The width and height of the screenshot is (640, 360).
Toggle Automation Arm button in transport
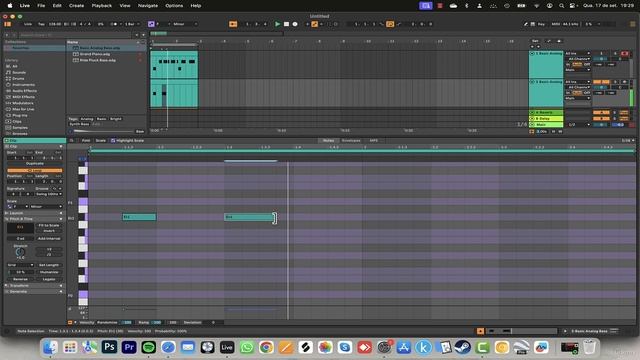coord(315,24)
